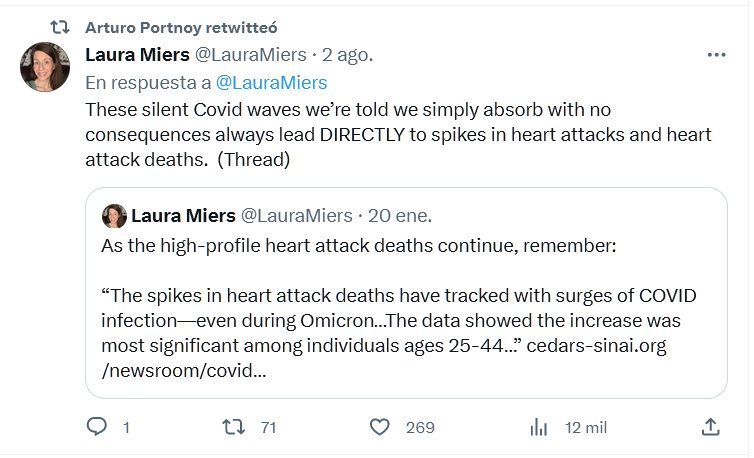Click small avatar in quoted tweet
The height and width of the screenshot is (458, 754).
[114, 215]
